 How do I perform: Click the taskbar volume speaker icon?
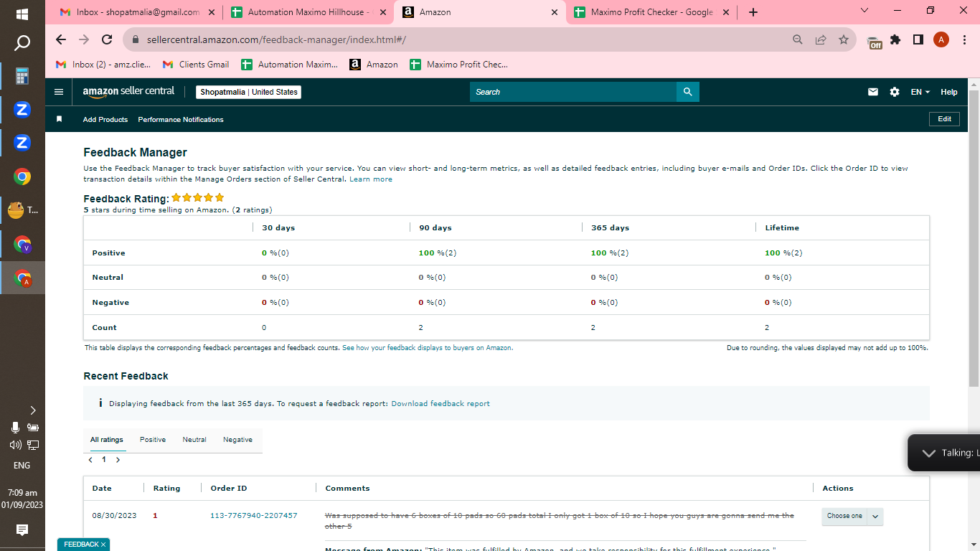pos(15,445)
